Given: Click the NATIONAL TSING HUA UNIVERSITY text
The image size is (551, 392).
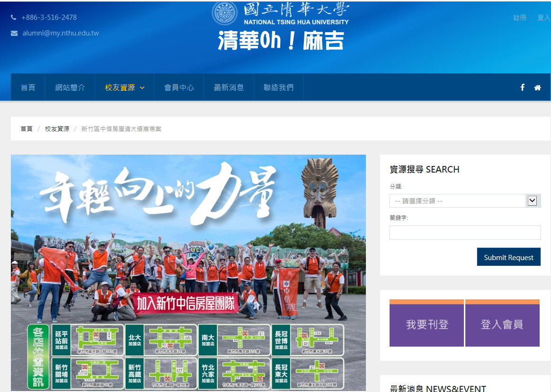Looking at the screenshot, I should pos(296,22).
